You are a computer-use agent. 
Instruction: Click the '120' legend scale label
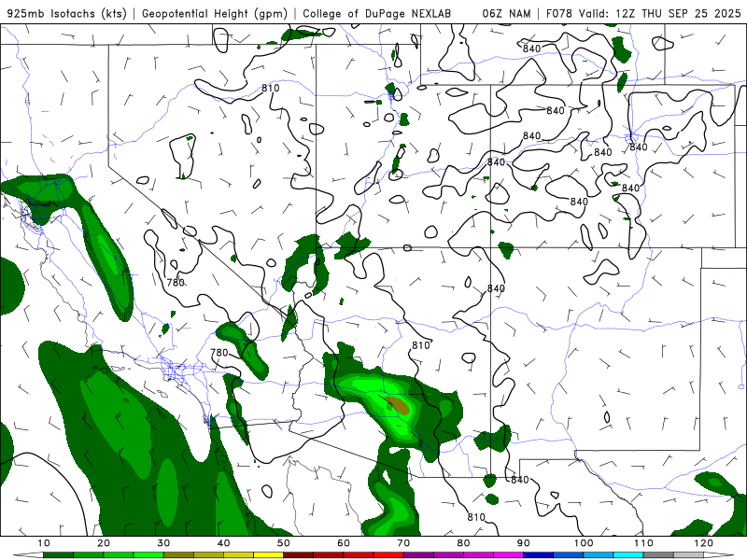704,543
